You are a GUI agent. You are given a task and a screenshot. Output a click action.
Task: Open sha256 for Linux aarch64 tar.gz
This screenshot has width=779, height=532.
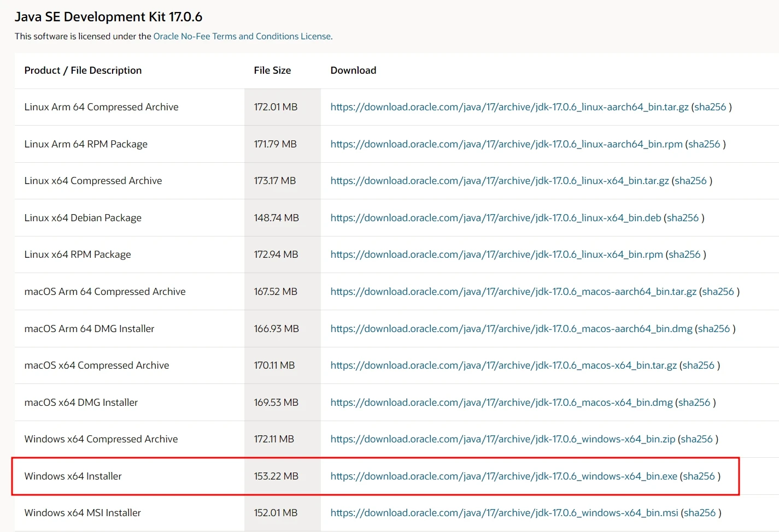click(x=710, y=107)
